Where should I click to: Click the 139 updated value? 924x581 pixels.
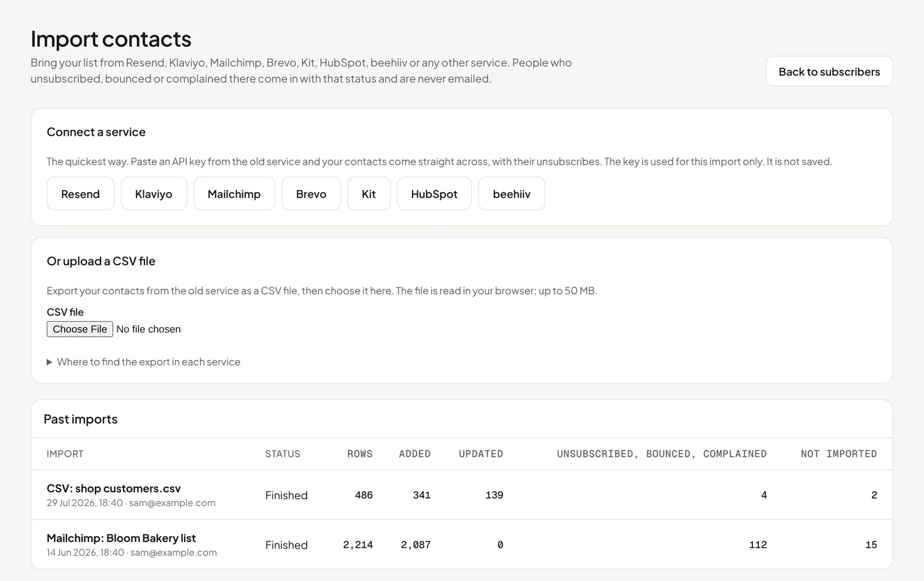pyautogui.click(x=494, y=495)
